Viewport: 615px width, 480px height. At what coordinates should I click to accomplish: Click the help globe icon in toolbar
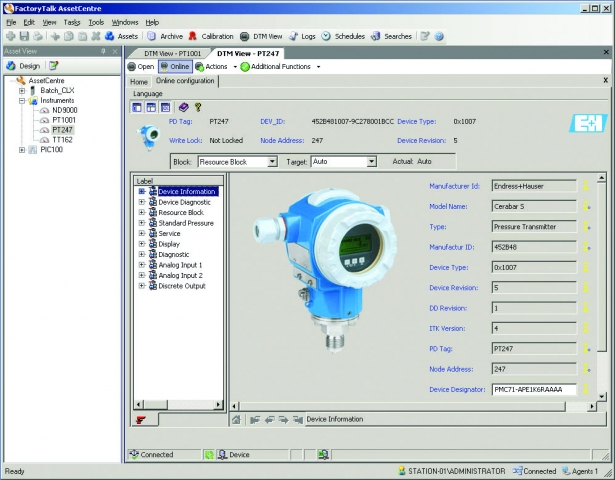tap(439, 36)
